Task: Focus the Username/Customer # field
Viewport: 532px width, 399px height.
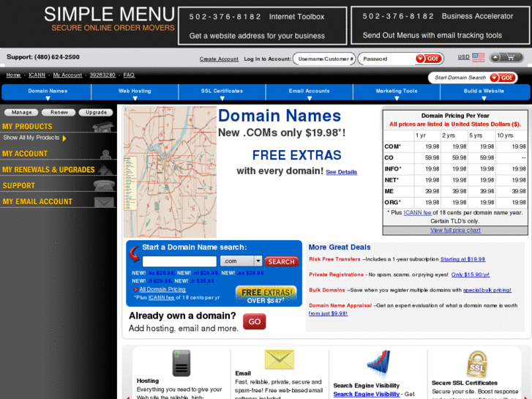Action: click(324, 59)
